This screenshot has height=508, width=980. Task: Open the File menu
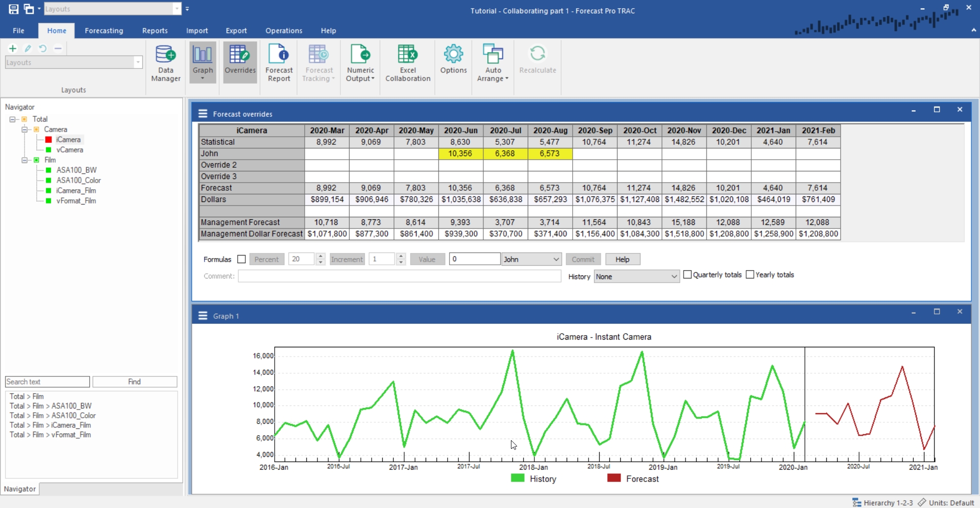(18, 31)
